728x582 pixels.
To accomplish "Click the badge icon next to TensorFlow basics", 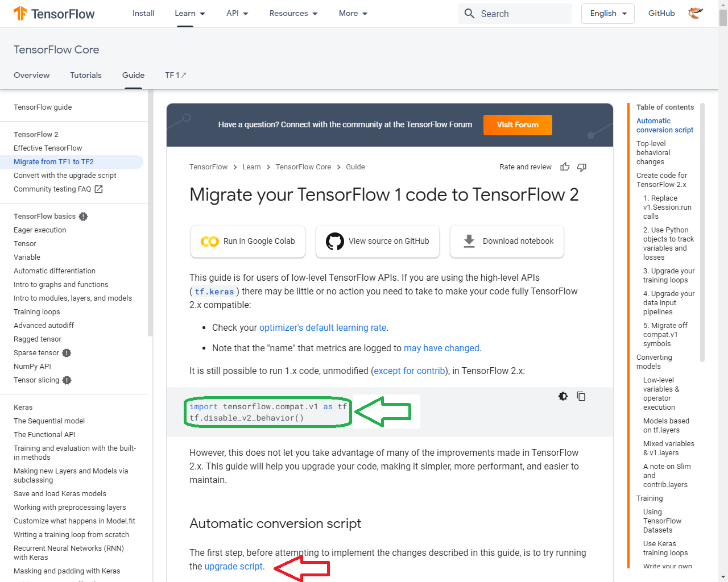I will (x=84, y=217).
